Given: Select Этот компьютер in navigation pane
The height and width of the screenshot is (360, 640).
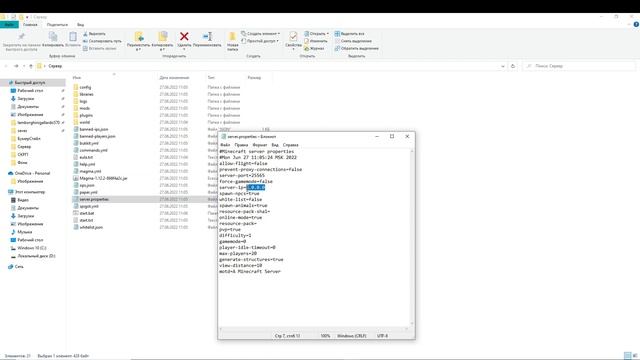Looking at the screenshot, I should (x=30, y=192).
